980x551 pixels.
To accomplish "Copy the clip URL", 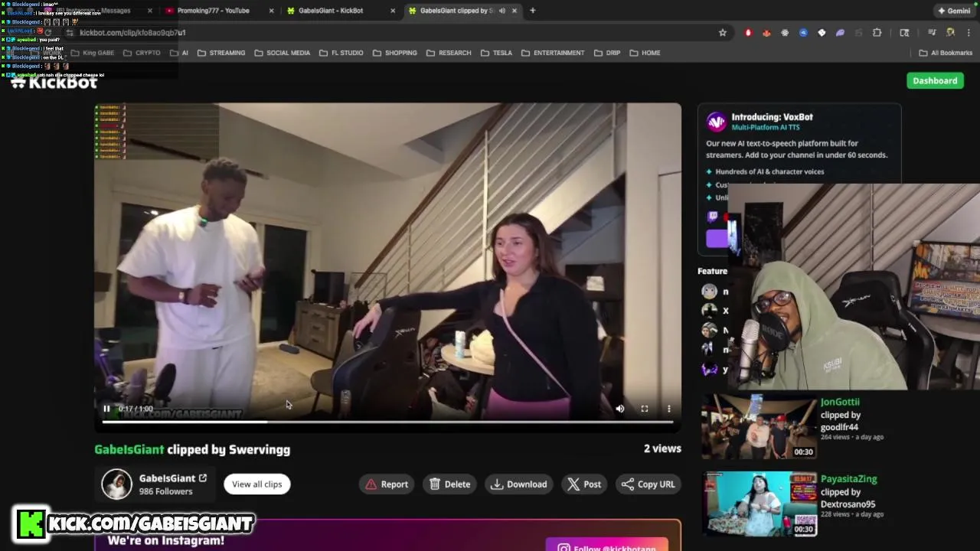I will [648, 484].
